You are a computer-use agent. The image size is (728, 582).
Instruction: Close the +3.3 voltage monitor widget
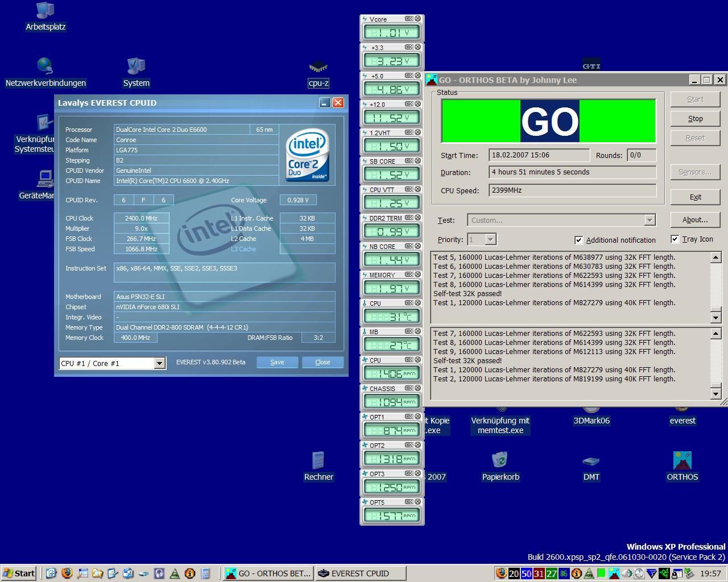[417, 47]
